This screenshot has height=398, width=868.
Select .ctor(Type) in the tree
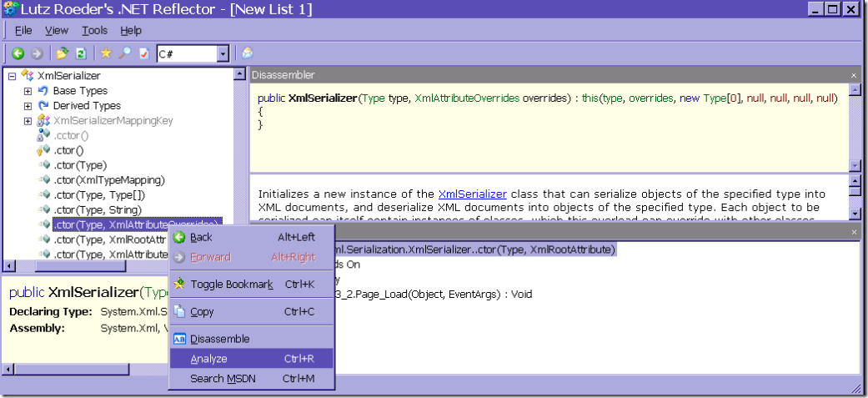[x=80, y=165]
